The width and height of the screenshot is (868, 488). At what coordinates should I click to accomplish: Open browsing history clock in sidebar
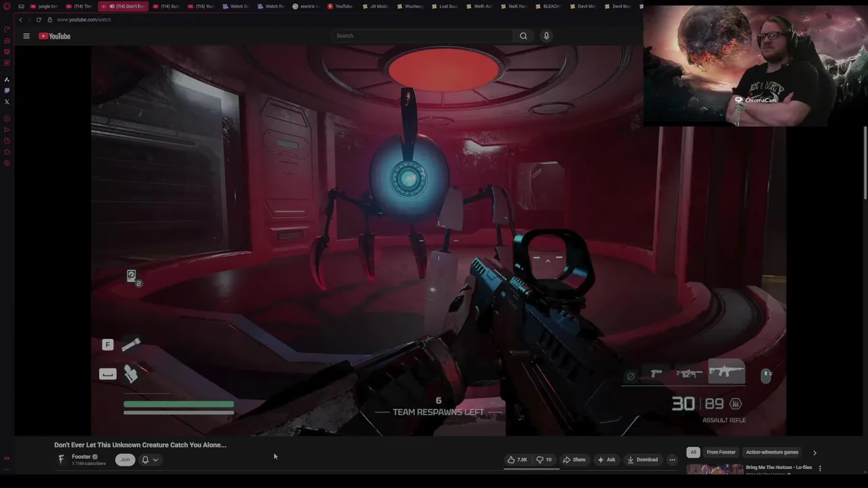point(7,141)
